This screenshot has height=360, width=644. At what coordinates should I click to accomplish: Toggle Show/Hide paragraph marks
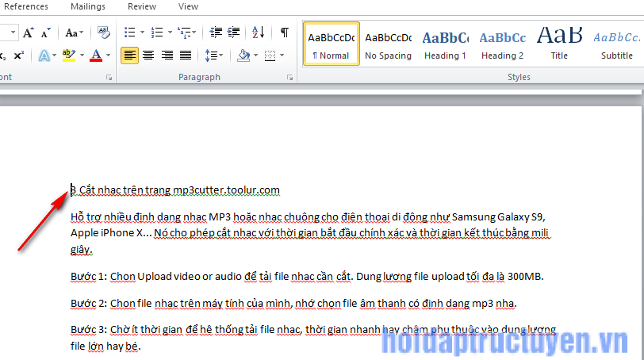click(x=284, y=33)
